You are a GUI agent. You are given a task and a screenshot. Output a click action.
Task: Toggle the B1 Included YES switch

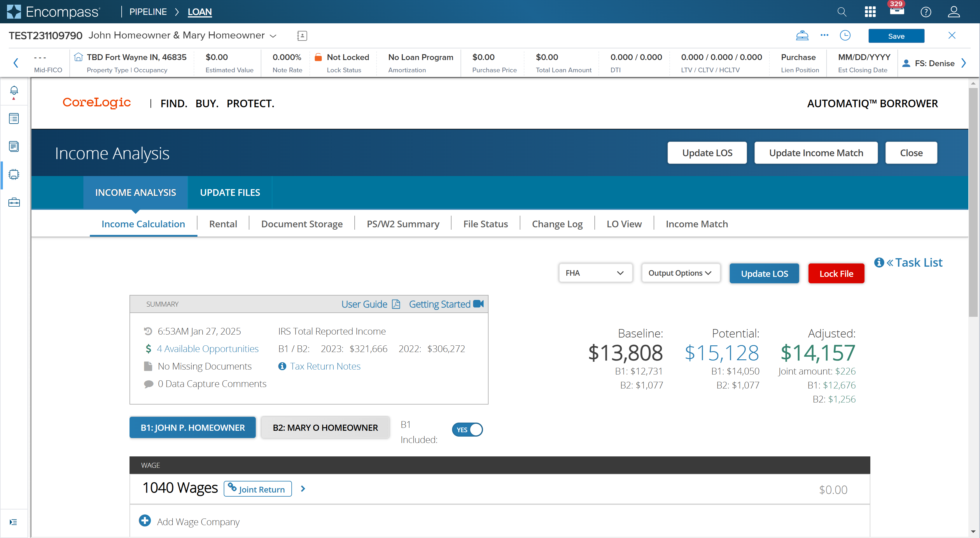467,429
